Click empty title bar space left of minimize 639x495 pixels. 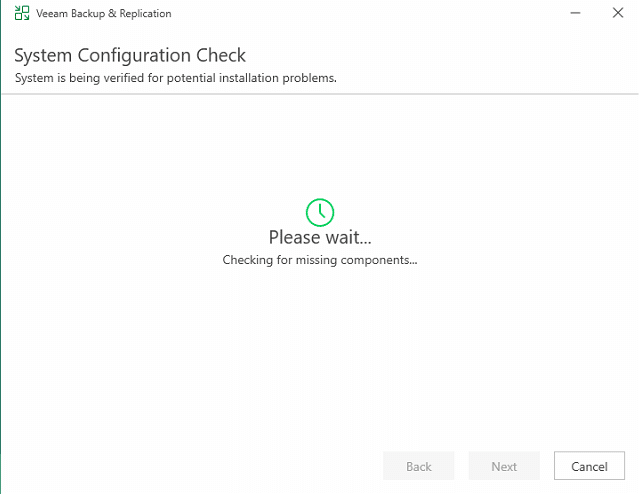pos(400,14)
